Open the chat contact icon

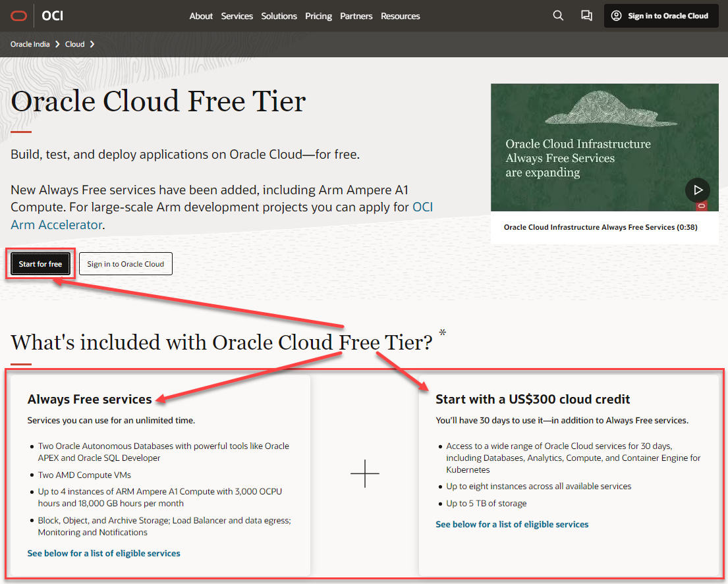click(x=586, y=16)
